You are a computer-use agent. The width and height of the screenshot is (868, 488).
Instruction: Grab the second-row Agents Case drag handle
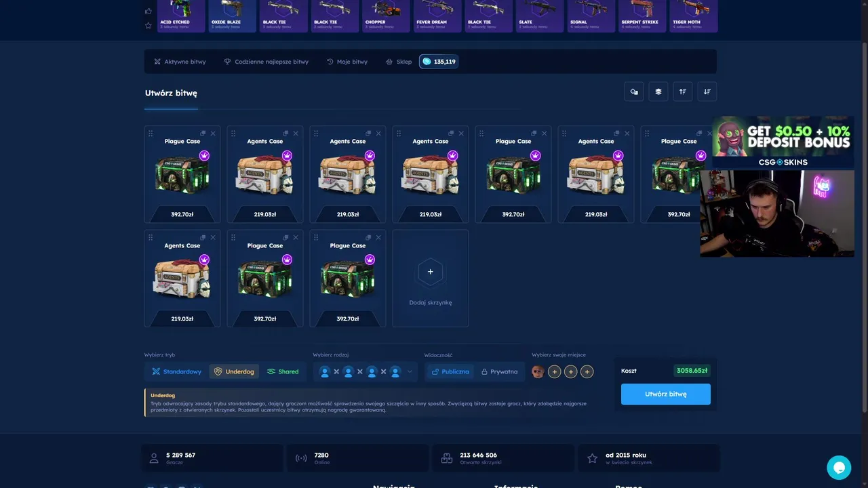click(x=151, y=238)
